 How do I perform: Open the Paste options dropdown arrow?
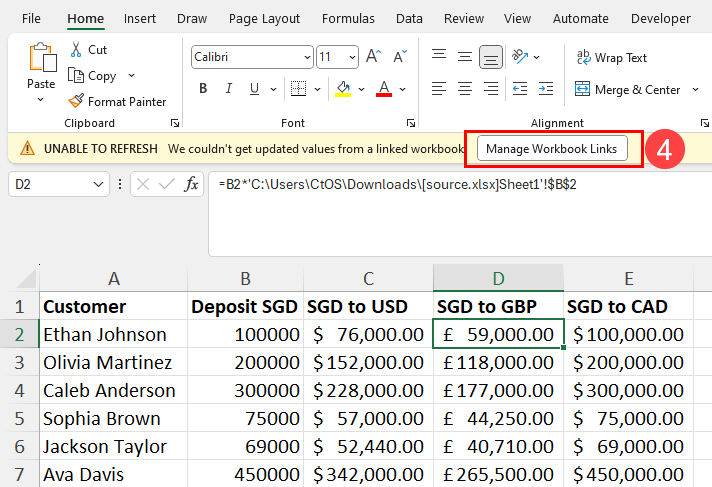40,99
